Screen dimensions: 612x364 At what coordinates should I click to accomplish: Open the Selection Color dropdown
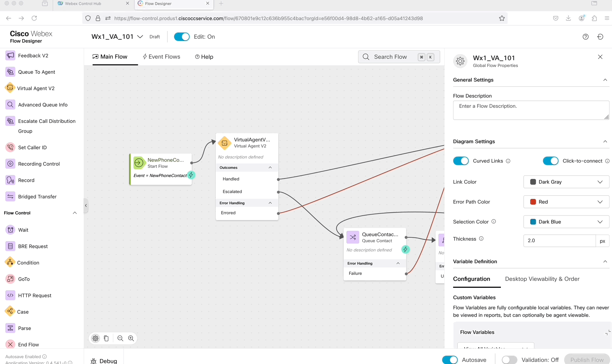click(x=566, y=222)
